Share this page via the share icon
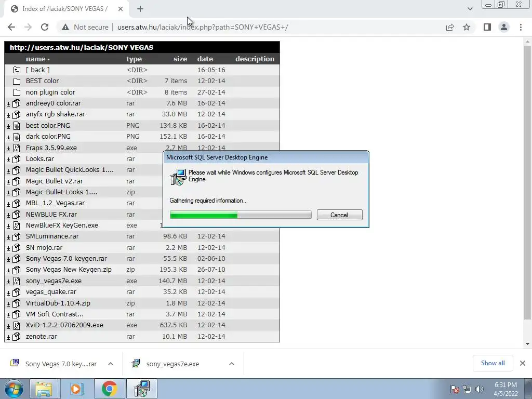The width and height of the screenshot is (532, 399). pos(450,27)
